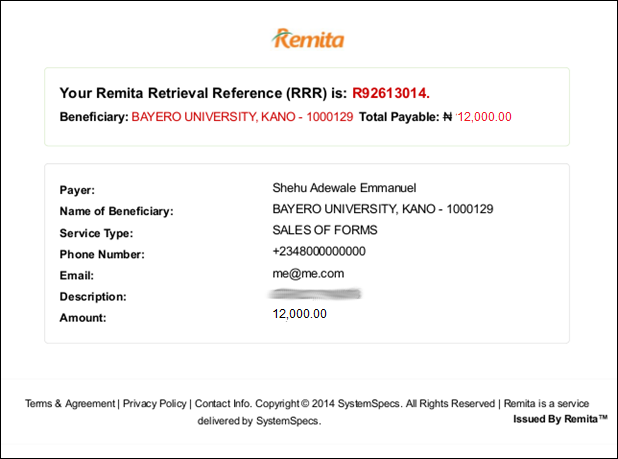Click the Phone Number: label

[102, 255]
